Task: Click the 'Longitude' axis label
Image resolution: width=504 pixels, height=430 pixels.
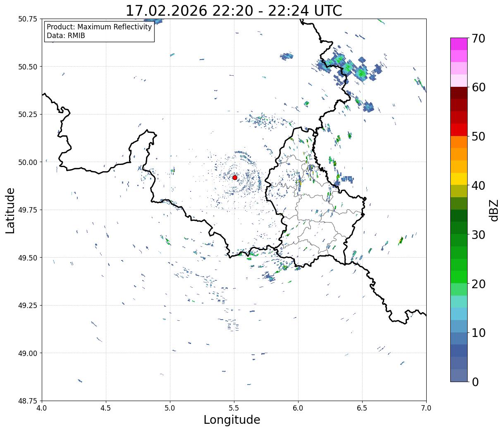Action: (232, 420)
